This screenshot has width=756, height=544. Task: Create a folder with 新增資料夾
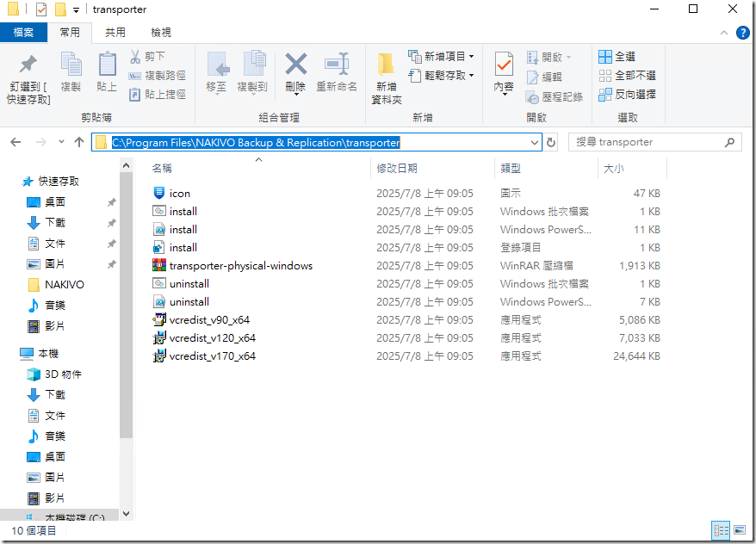[387, 77]
